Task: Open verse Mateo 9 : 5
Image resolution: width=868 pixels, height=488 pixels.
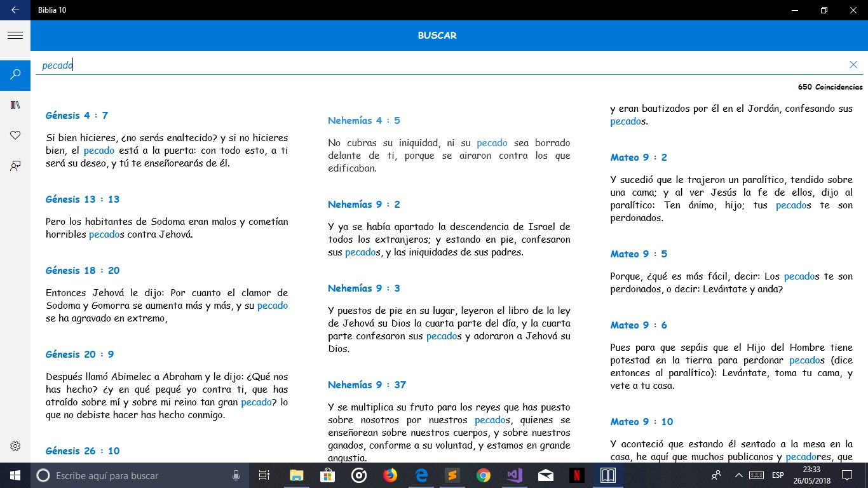Action: [x=639, y=254]
